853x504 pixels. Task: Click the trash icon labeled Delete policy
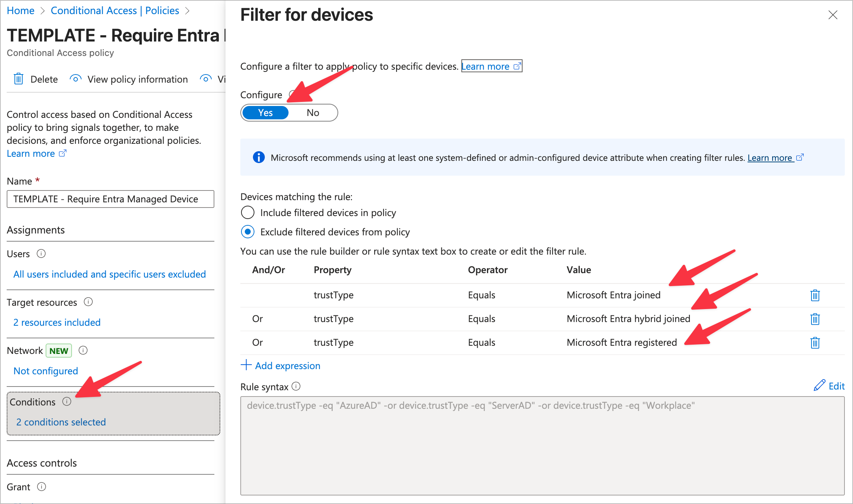19,79
